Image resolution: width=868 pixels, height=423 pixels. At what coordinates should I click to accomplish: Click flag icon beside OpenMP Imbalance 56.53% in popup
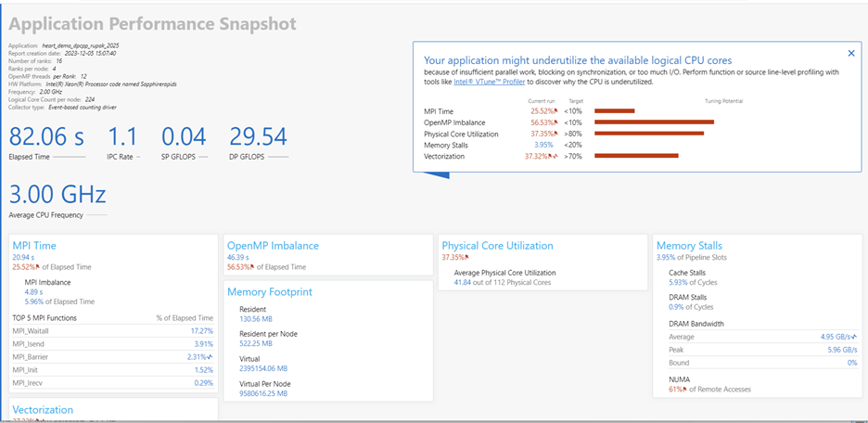(557, 122)
